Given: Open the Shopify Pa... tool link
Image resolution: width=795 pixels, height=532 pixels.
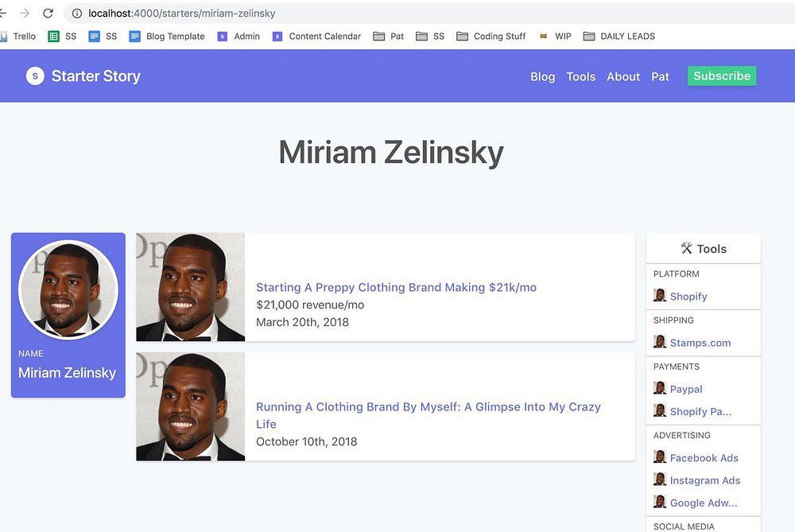Looking at the screenshot, I should point(700,412).
